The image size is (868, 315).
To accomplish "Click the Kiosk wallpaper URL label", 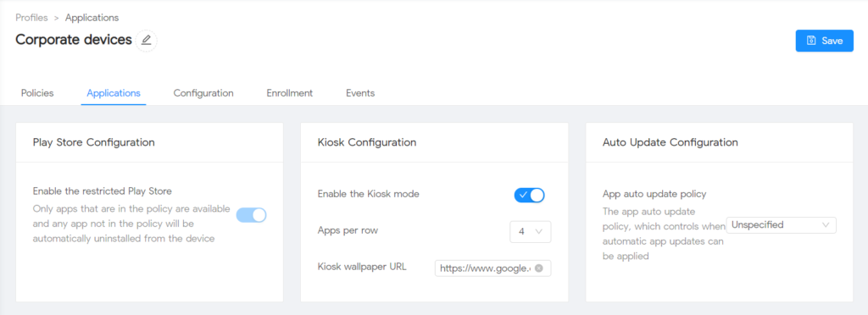I will click(x=362, y=267).
